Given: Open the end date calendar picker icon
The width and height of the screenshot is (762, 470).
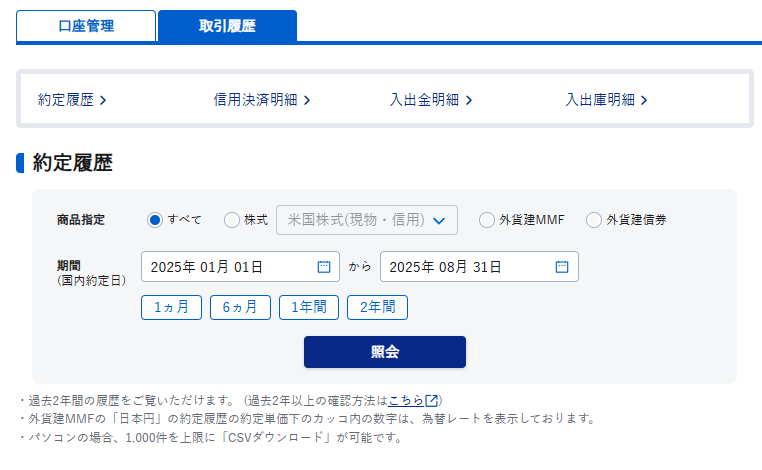Looking at the screenshot, I should pyautogui.click(x=562, y=267).
